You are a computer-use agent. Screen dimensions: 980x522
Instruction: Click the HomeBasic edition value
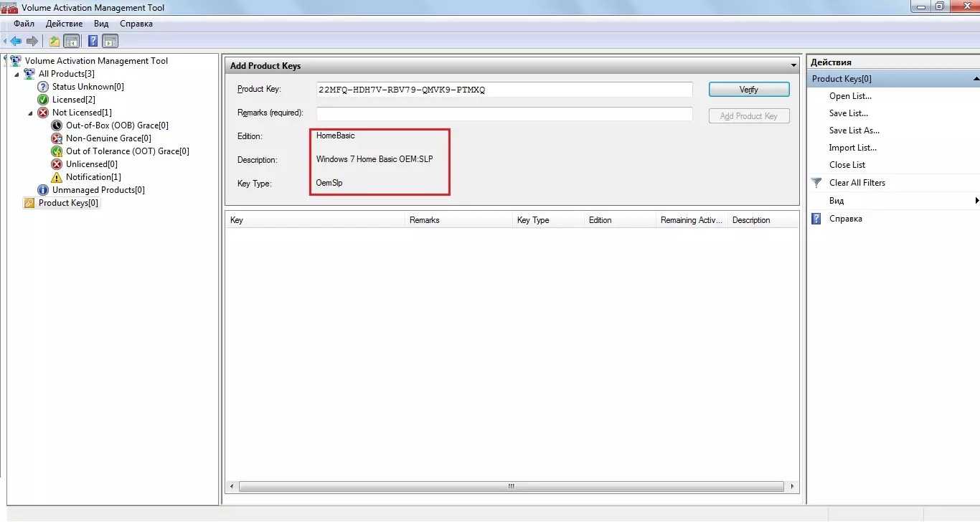click(x=335, y=136)
